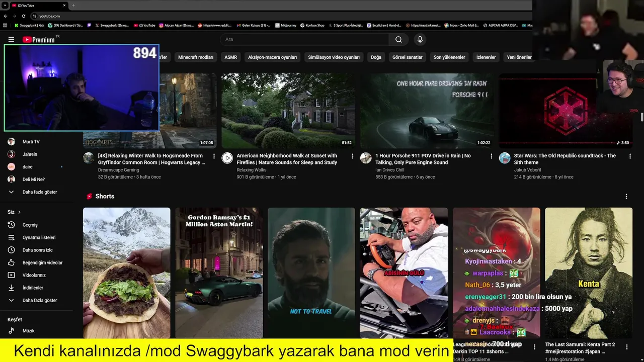
Task: Open the browser apps grid bookmark icon
Action: (5, 25)
